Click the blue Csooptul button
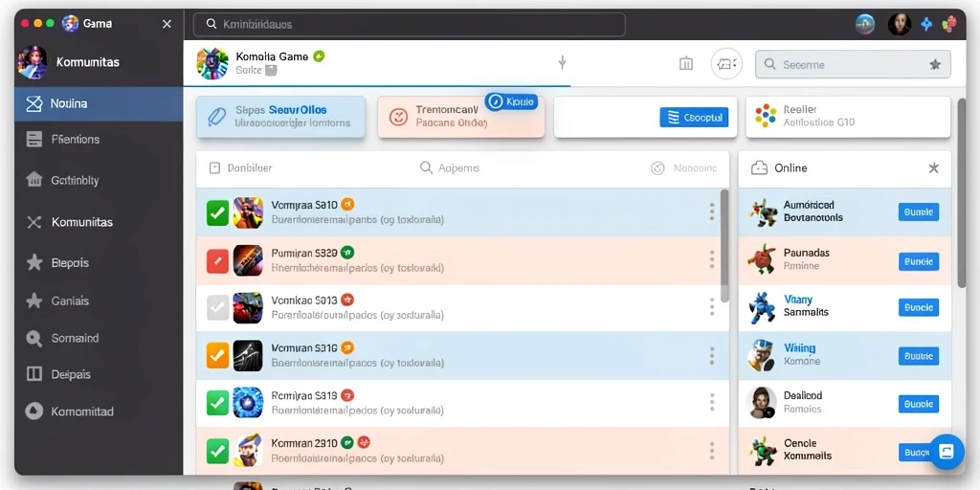The image size is (980, 490). coord(694,117)
